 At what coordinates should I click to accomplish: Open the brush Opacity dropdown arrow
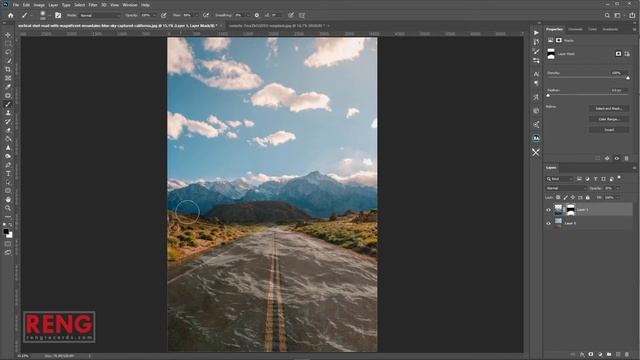tap(155, 15)
